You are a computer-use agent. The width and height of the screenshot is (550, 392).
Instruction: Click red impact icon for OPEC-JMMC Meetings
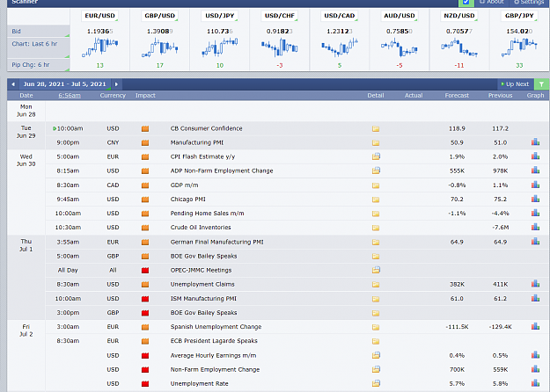click(145, 271)
